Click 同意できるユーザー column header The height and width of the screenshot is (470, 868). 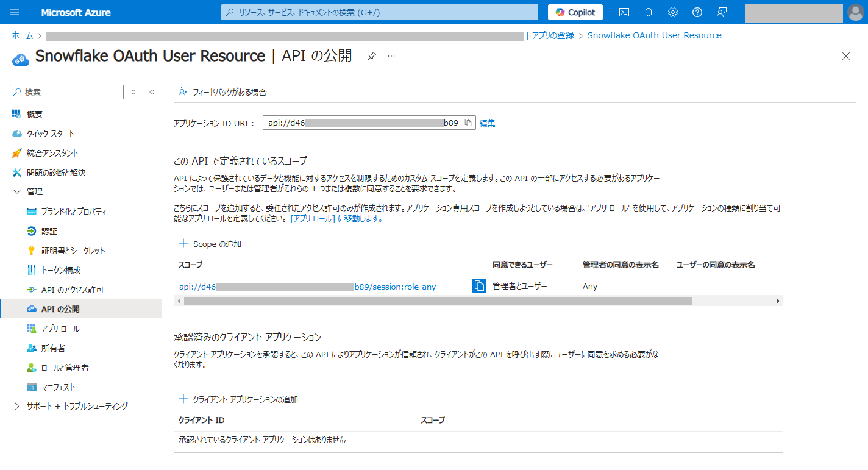pyautogui.click(x=522, y=265)
